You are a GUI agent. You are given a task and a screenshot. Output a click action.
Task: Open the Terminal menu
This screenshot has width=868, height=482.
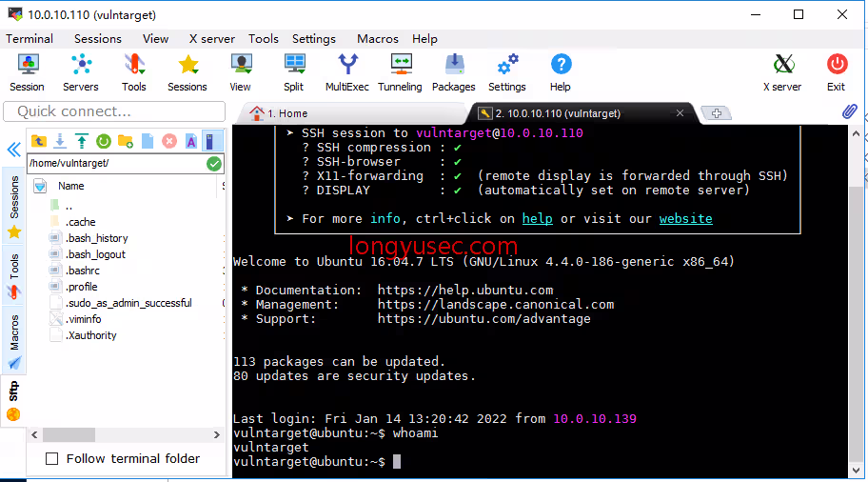point(30,39)
